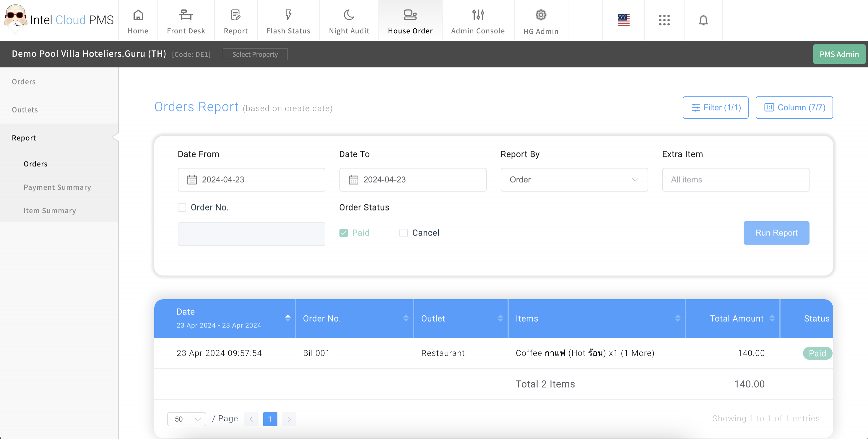Check the Cancel order status
Image resolution: width=868 pixels, height=439 pixels.
tap(403, 233)
